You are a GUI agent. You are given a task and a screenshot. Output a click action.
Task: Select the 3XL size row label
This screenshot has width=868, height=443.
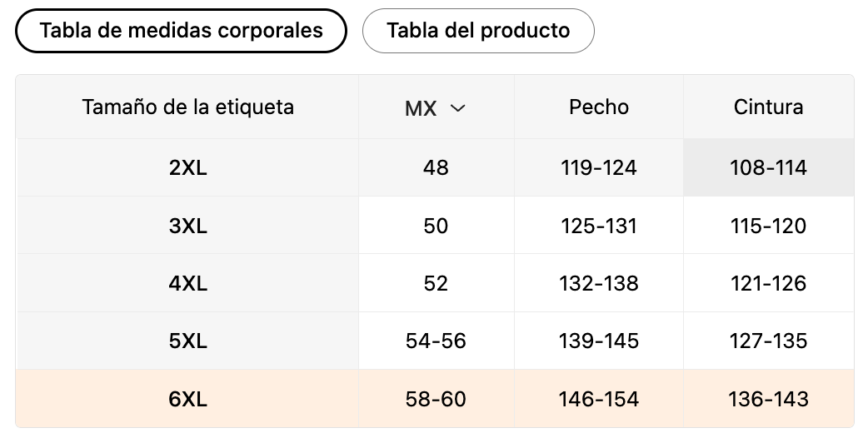tap(187, 226)
